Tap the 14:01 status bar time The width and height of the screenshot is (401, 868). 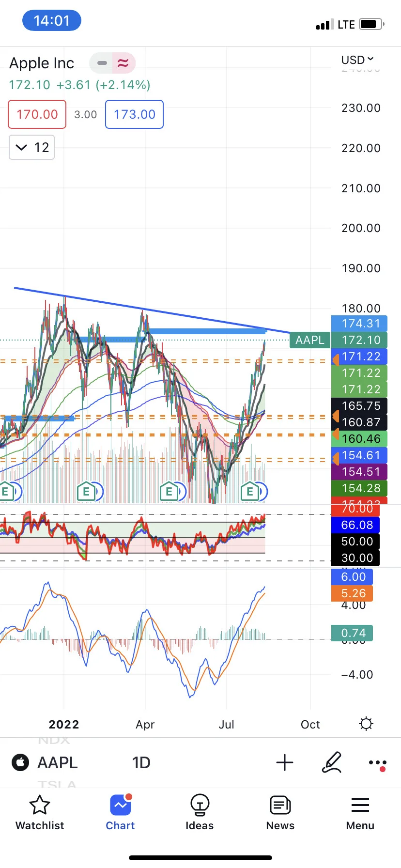[x=52, y=21]
